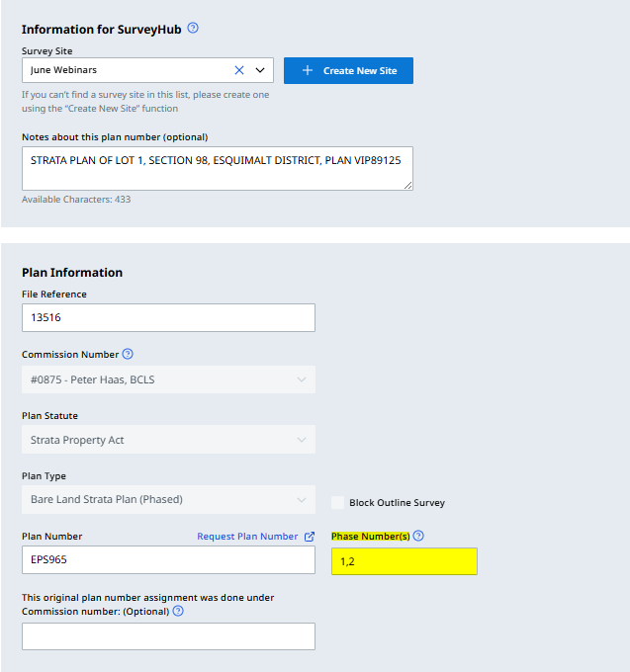Click the highlighted Phase Number(s) field
The width and height of the screenshot is (630, 672).
404,561
